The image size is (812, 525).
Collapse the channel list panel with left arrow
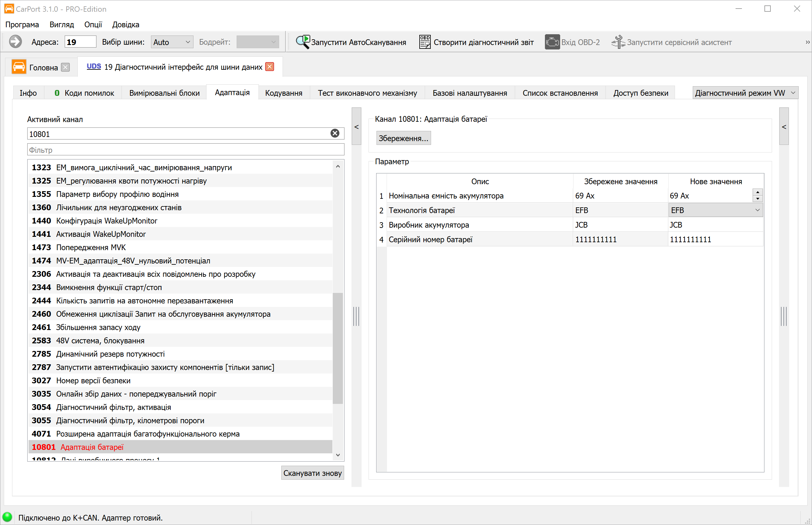357,127
